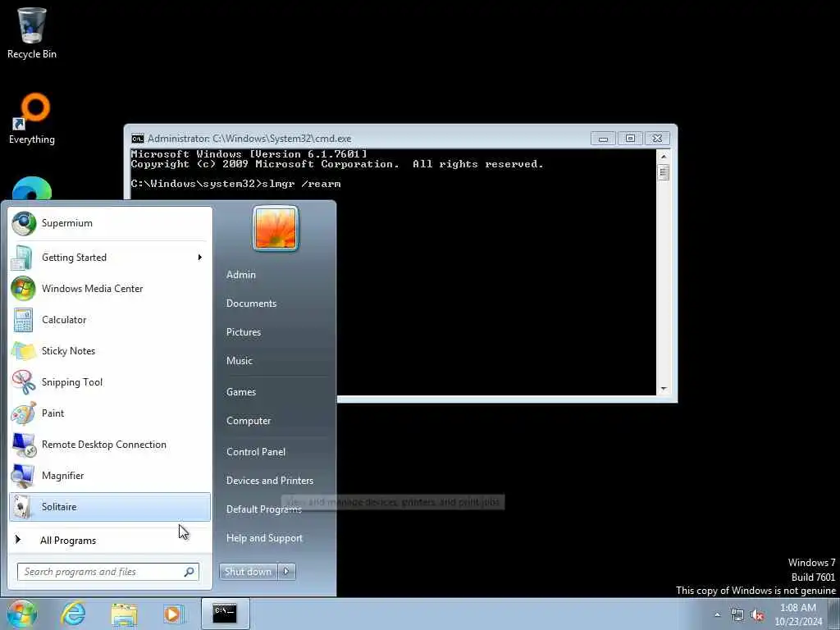Click the "slmgr /rearm" command text
Screen dimensions: 840x630
tap(302, 184)
